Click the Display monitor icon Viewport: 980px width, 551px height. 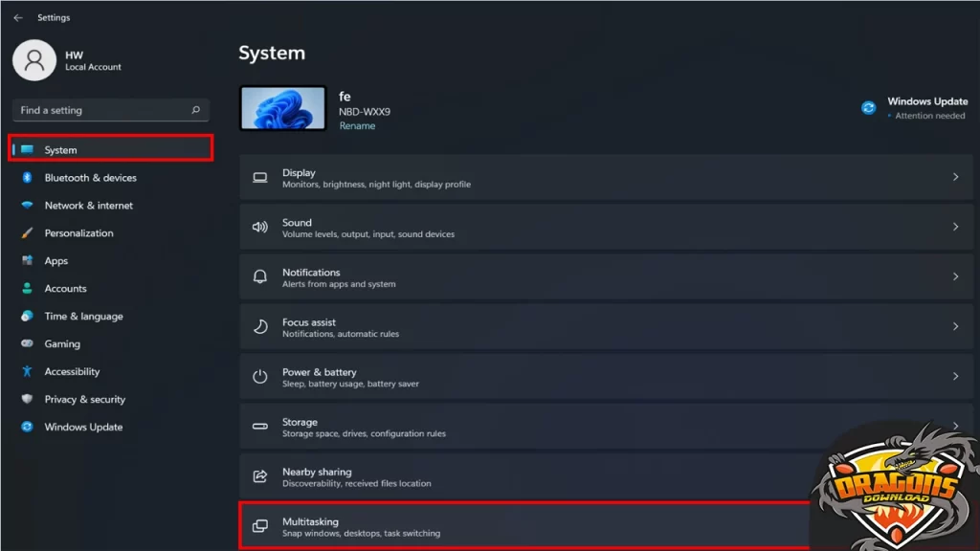259,178
